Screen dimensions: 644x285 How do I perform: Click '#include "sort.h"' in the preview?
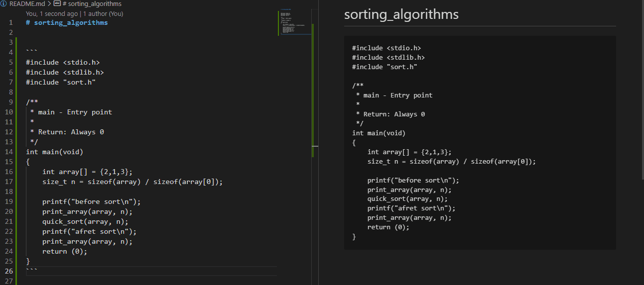(x=385, y=67)
